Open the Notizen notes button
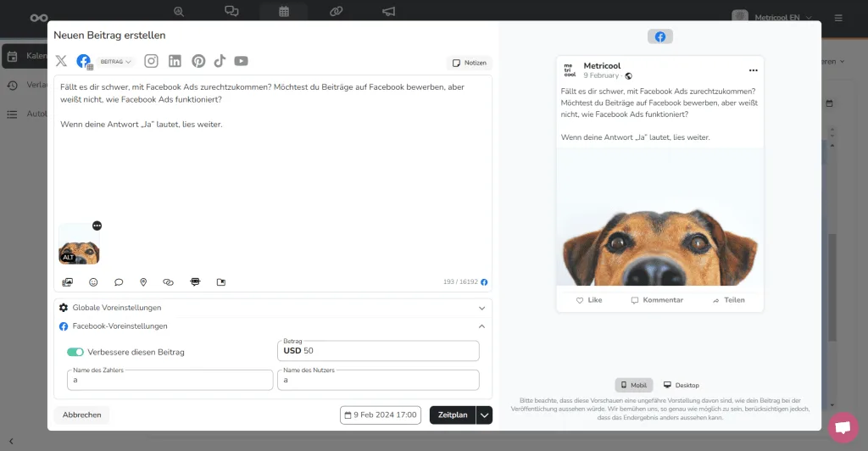The image size is (868, 451). click(x=469, y=63)
